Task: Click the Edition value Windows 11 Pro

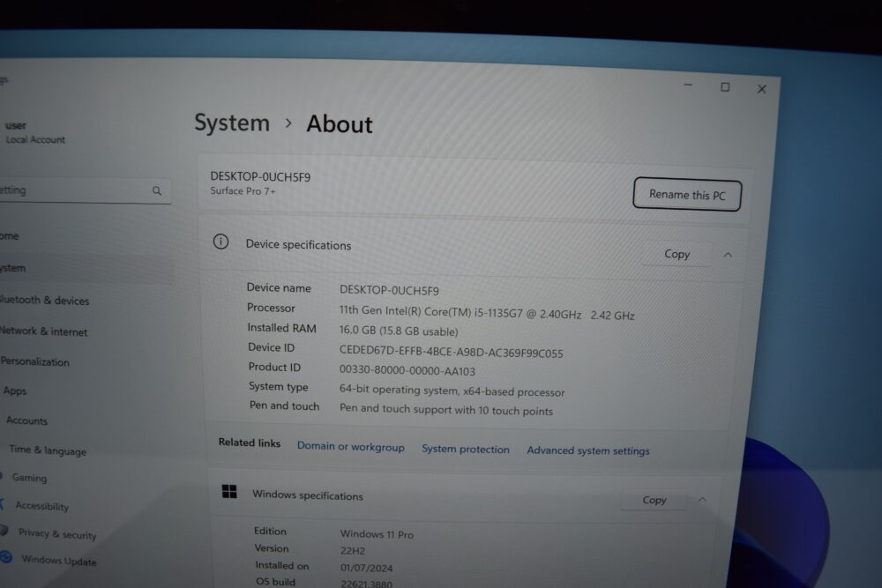Action: 377,534
